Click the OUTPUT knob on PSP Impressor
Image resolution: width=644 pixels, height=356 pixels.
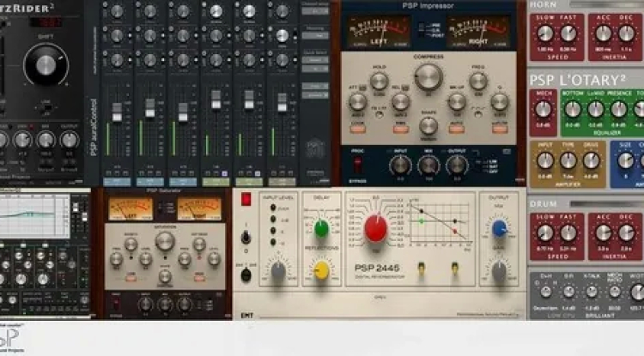(x=457, y=166)
